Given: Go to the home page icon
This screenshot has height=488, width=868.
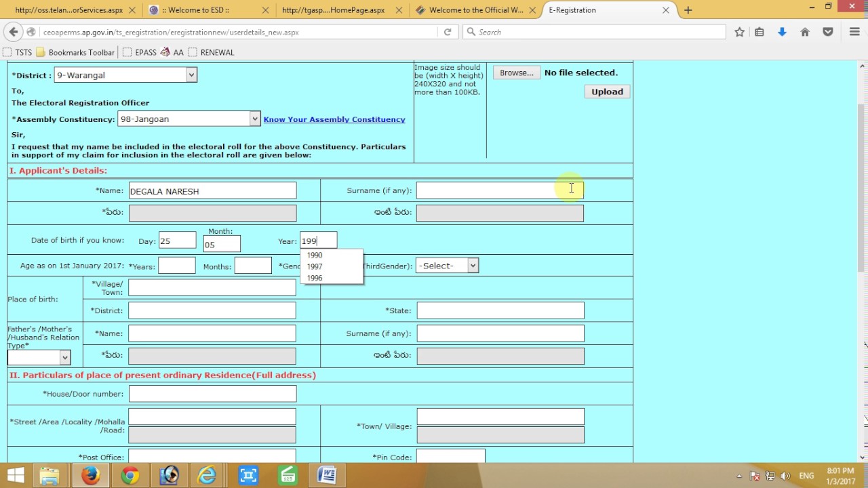Looking at the screenshot, I should [x=805, y=32].
